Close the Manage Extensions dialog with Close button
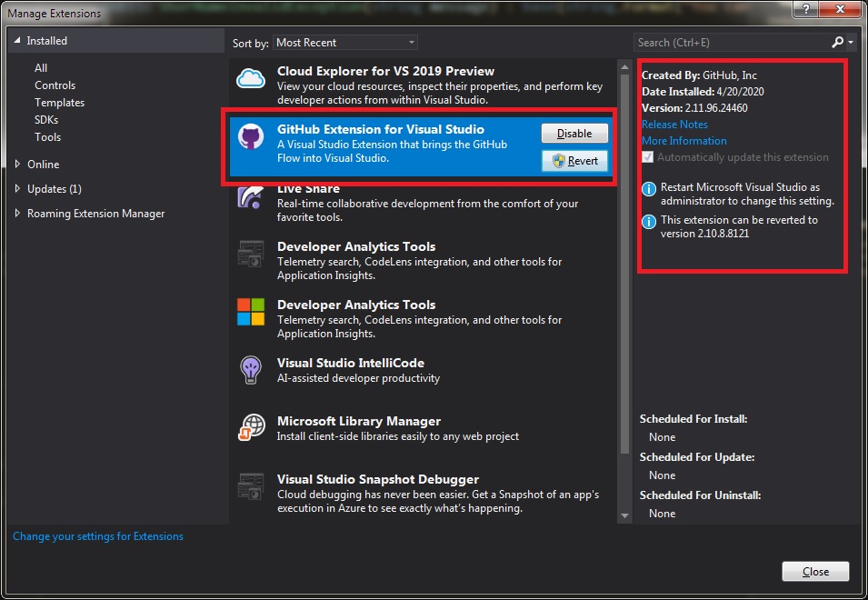The height and width of the screenshot is (600, 868). [x=815, y=572]
